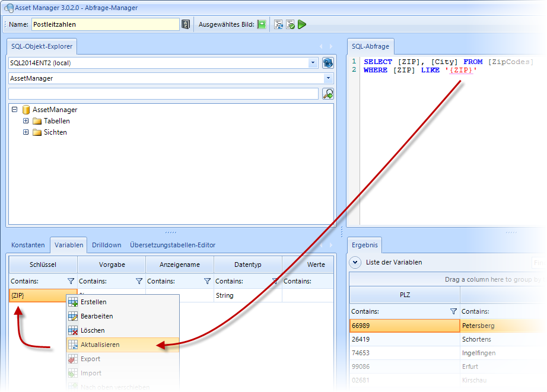Click the script refresh toolbar icon

click(278, 24)
